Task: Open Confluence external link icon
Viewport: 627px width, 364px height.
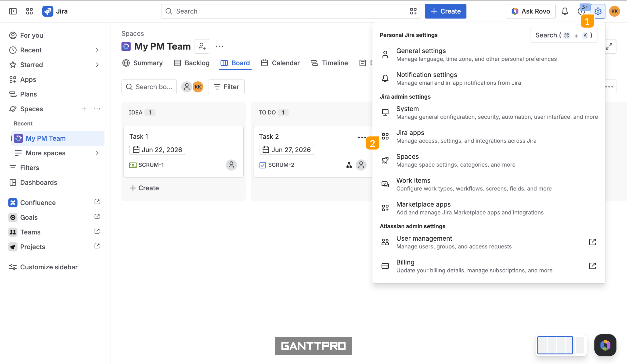Action: [x=97, y=202]
